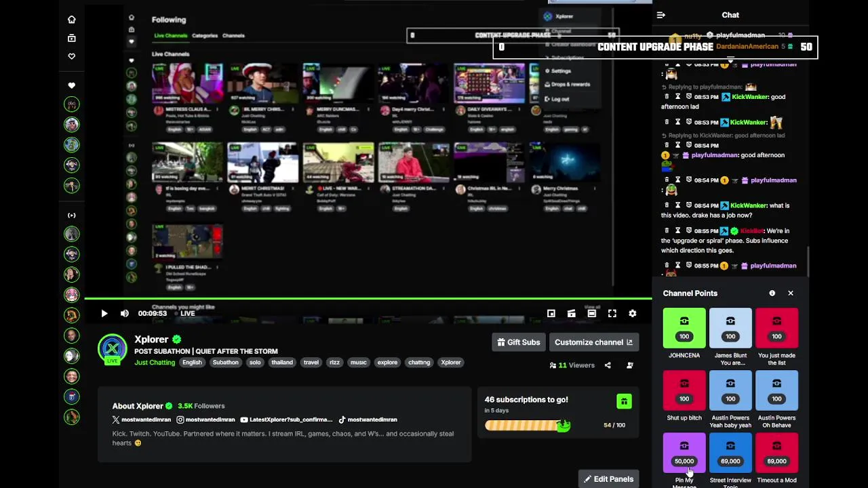
Task: Open Channel Points info icon
Action: click(x=772, y=293)
